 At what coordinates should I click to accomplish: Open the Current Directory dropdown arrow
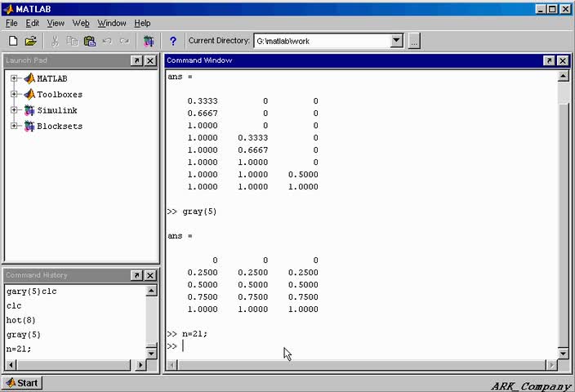point(396,41)
